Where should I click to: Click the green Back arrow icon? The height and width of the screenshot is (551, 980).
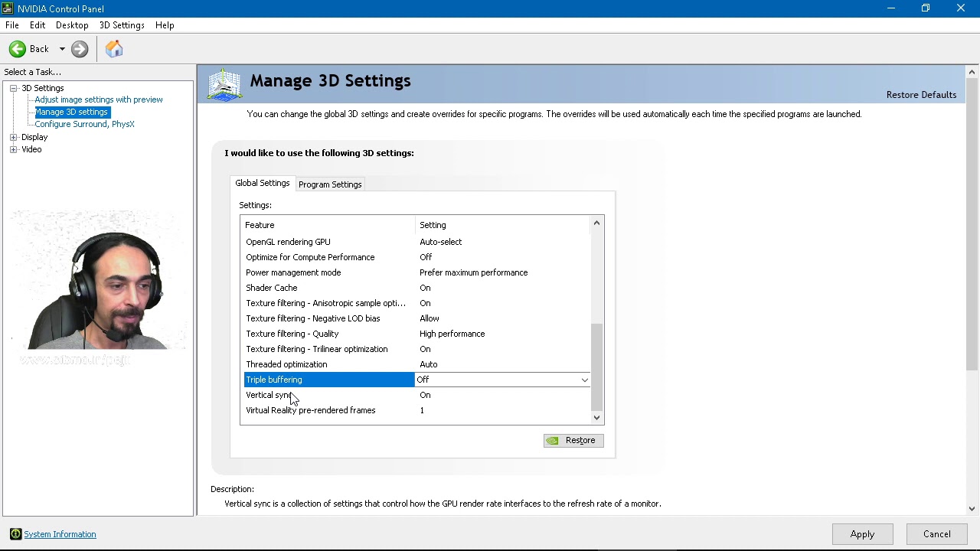17,49
